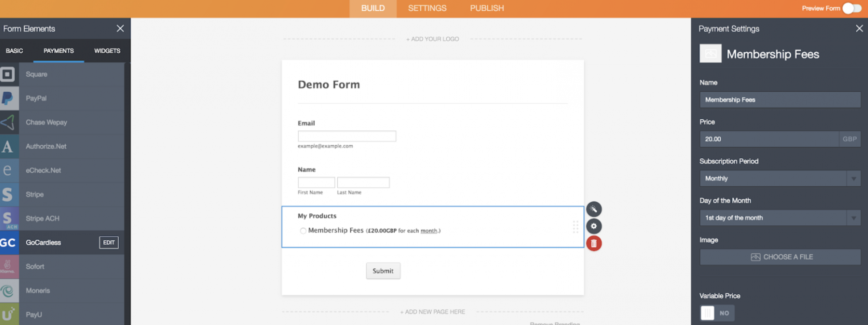Open the Subscription Period dropdown
The image size is (868, 325).
pos(780,179)
